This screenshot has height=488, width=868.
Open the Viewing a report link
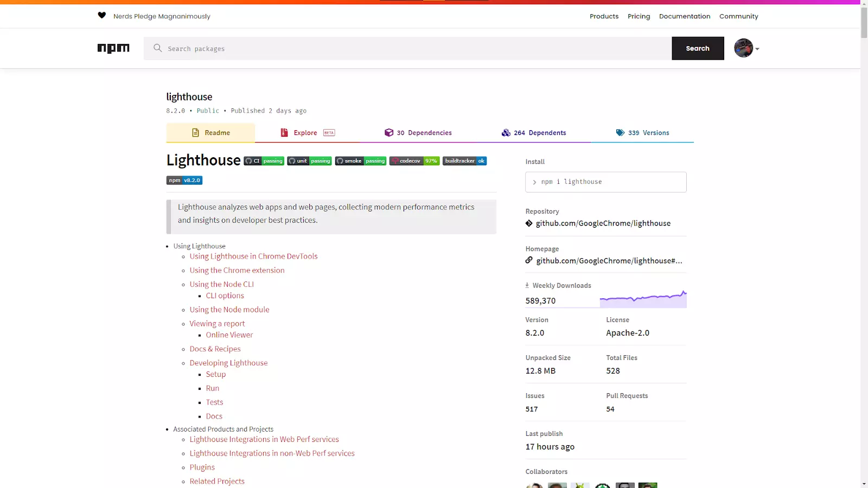tap(217, 324)
